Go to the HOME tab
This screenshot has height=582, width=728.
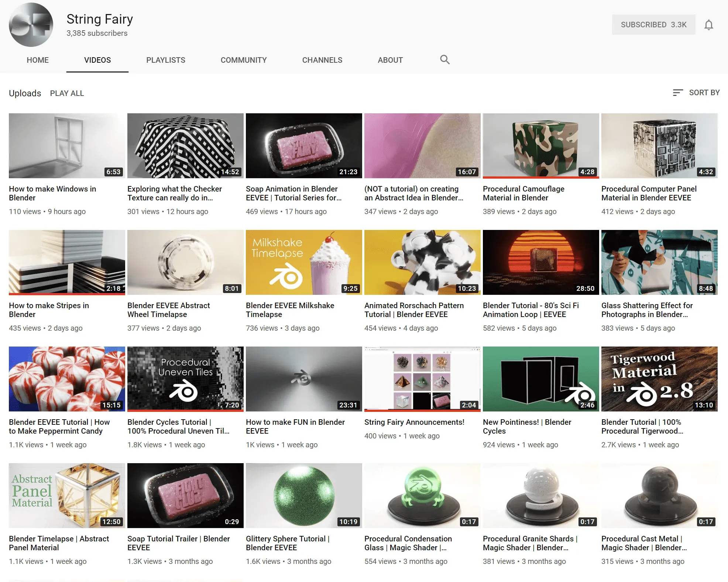tap(37, 60)
